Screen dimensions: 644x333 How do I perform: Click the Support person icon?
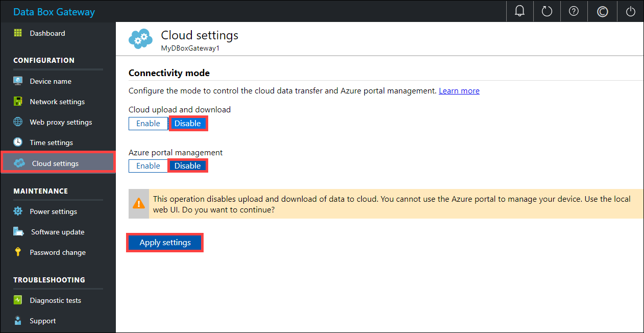tap(18, 321)
